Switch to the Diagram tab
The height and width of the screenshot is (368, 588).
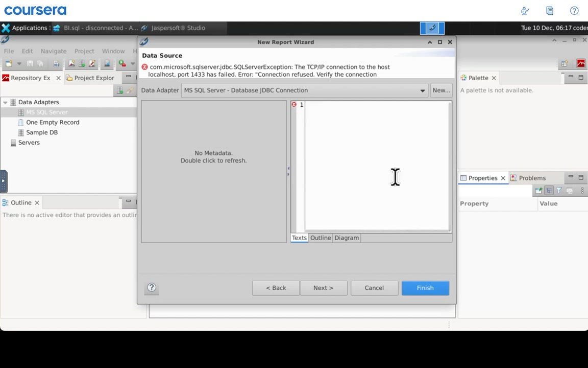pyautogui.click(x=347, y=238)
